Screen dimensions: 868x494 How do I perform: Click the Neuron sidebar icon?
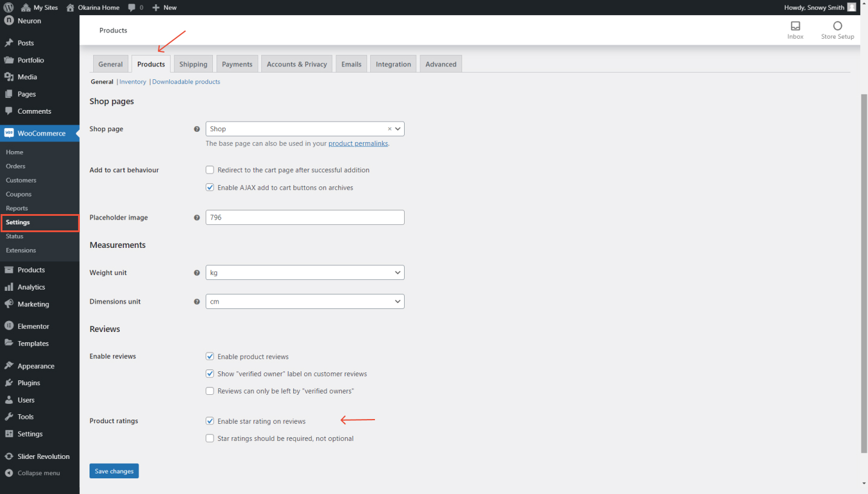tap(9, 21)
